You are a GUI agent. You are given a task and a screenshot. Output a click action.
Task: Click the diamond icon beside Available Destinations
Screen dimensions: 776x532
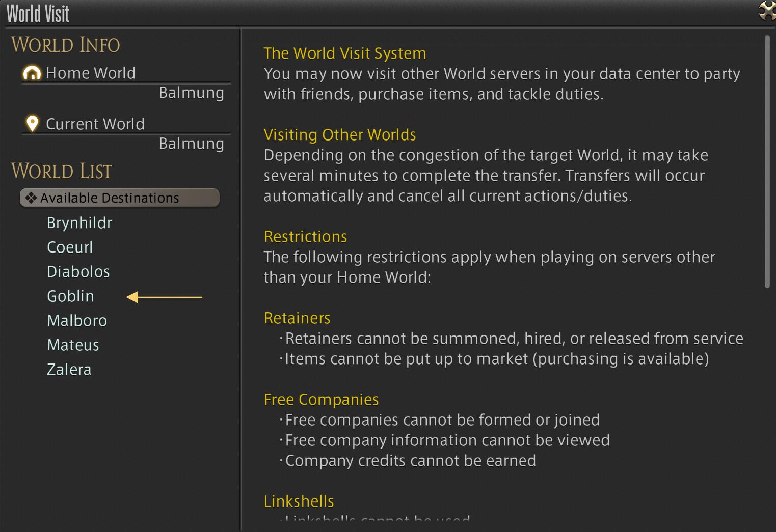coord(31,198)
